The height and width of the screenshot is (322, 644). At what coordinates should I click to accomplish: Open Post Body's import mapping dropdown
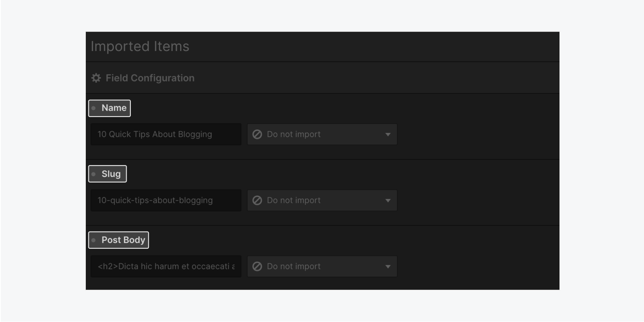click(322, 266)
